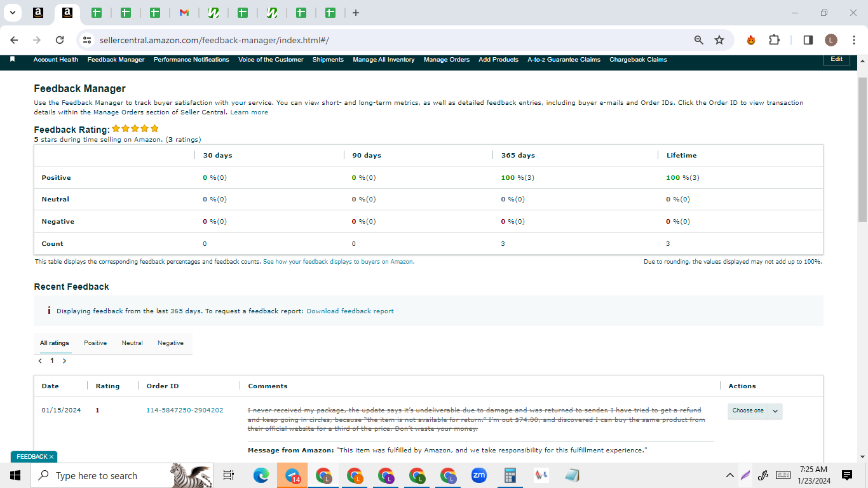Click the 01/15/2024 feedback date

62,410
